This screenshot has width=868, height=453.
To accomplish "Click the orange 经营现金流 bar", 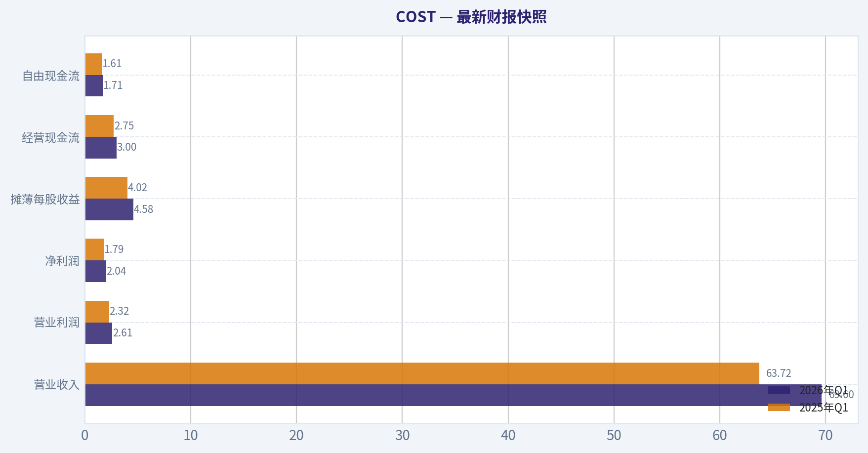I will click(x=99, y=126).
